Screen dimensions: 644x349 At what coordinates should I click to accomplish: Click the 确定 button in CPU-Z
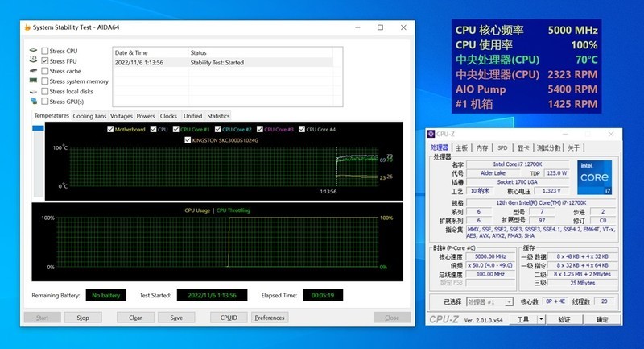(x=602, y=319)
